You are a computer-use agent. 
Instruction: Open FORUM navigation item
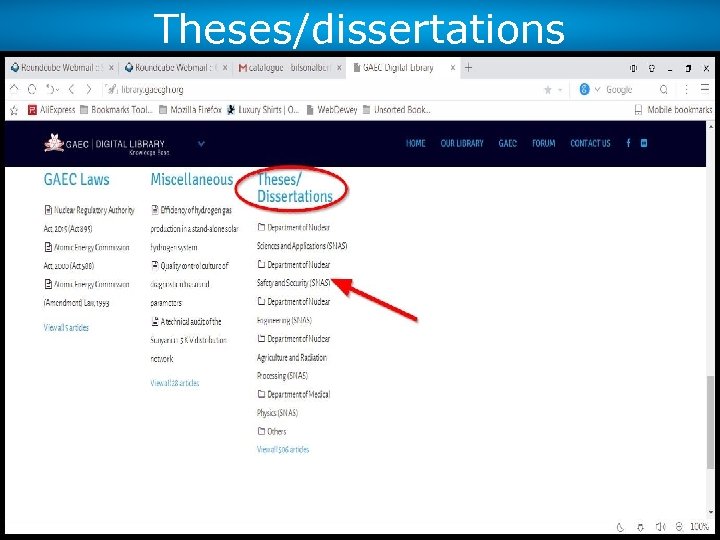pos(544,143)
